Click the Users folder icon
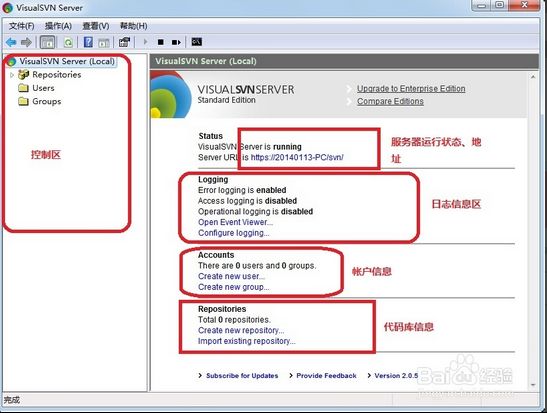This screenshot has height=413, width=547. click(23, 88)
